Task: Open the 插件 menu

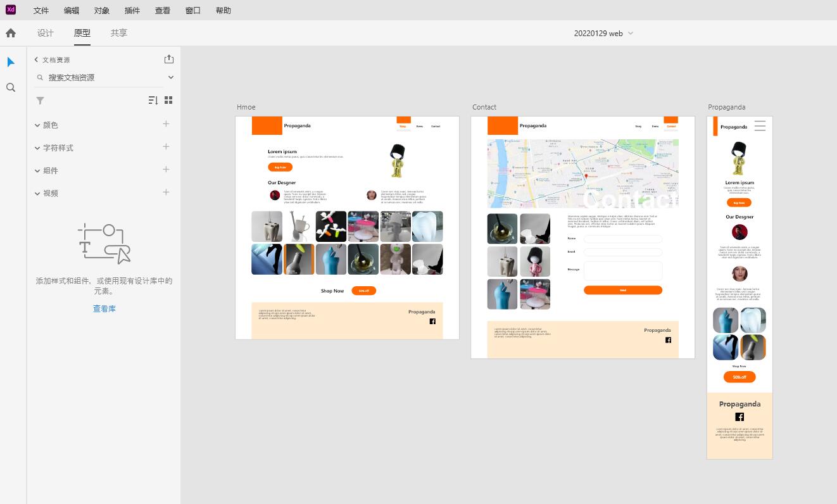Action: pyautogui.click(x=132, y=11)
